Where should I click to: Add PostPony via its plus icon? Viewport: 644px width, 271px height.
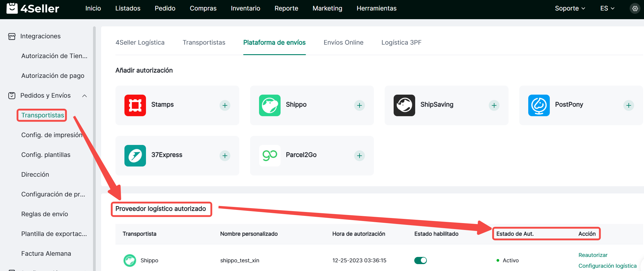pyautogui.click(x=628, y=105)
